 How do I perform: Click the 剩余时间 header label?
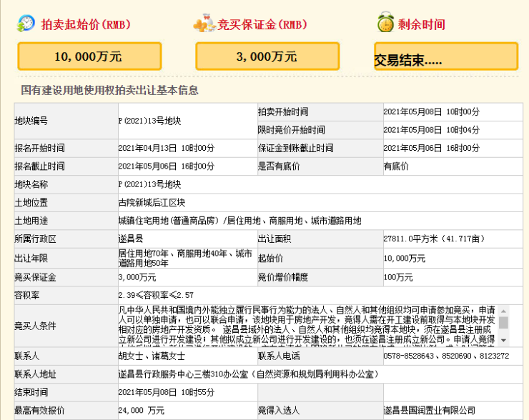[x=422, y=24]
